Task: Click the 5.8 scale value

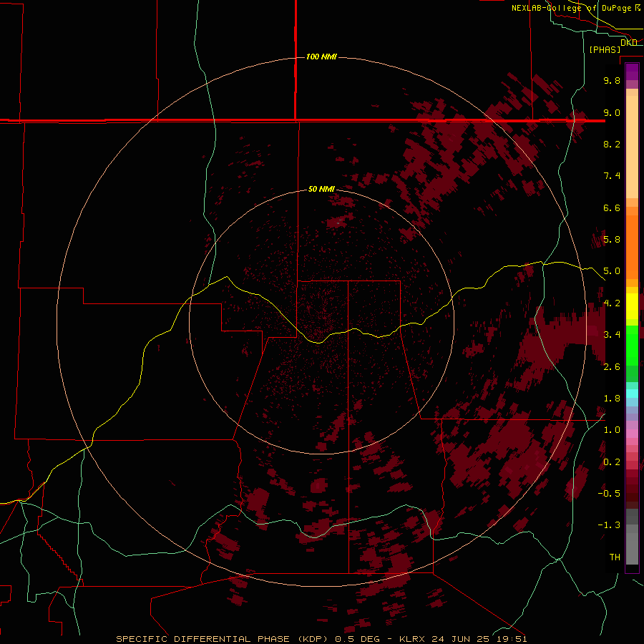Action: coord(612,240)
